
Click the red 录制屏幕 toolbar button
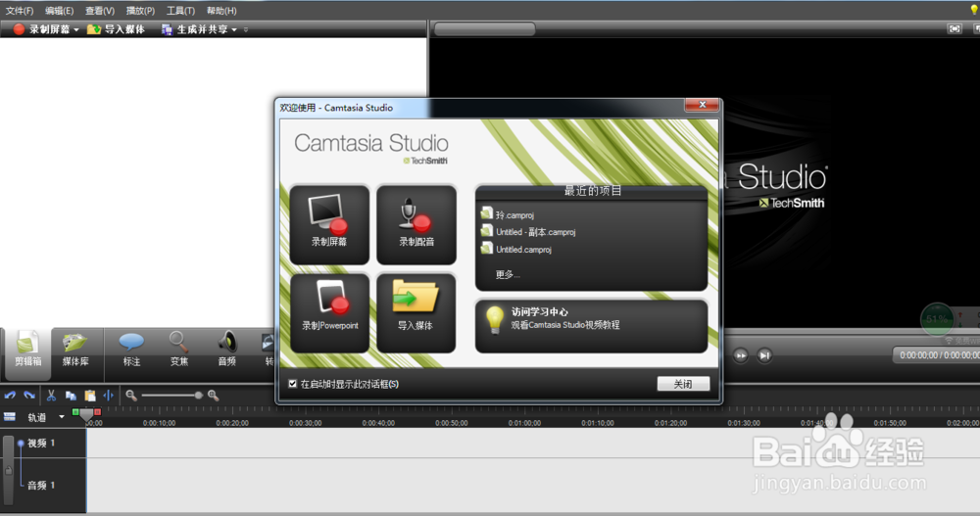click(x=41, y=29)
